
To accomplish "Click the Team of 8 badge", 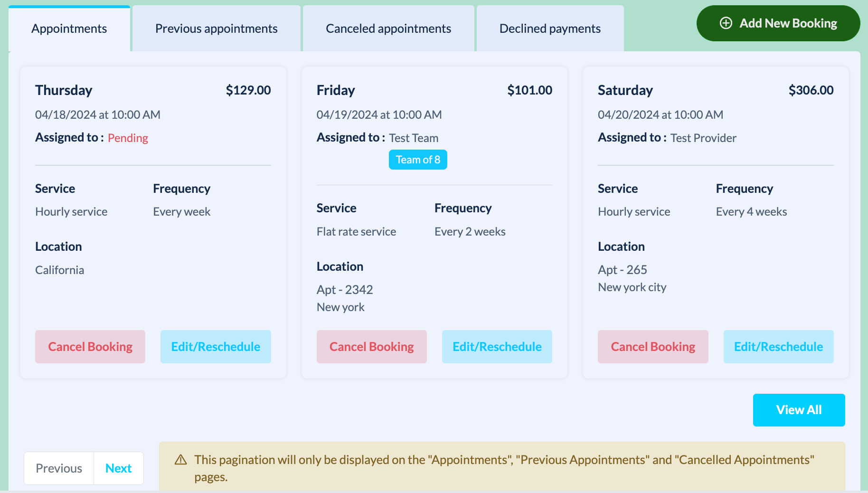I will coord(418,160).
